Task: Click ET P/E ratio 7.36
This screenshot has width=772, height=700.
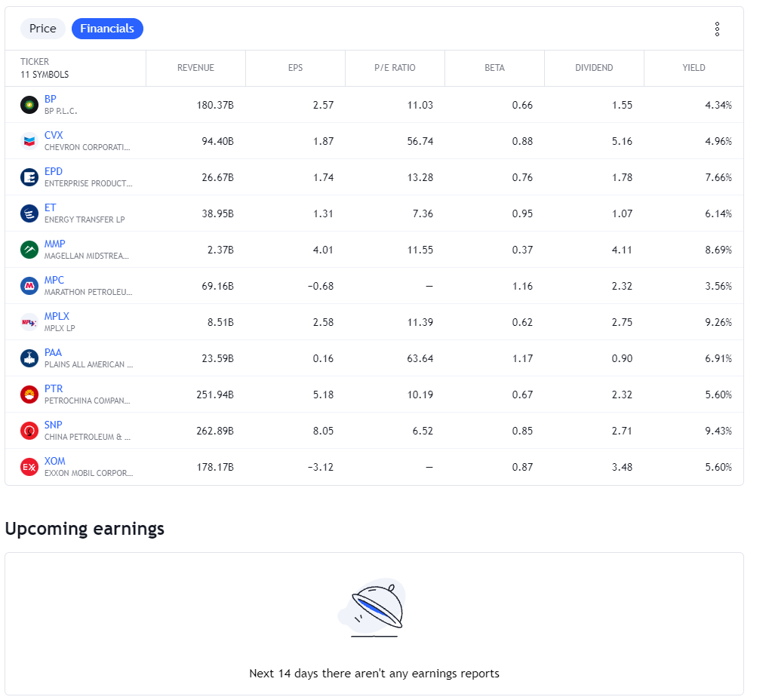Action: tap(423, 213)
